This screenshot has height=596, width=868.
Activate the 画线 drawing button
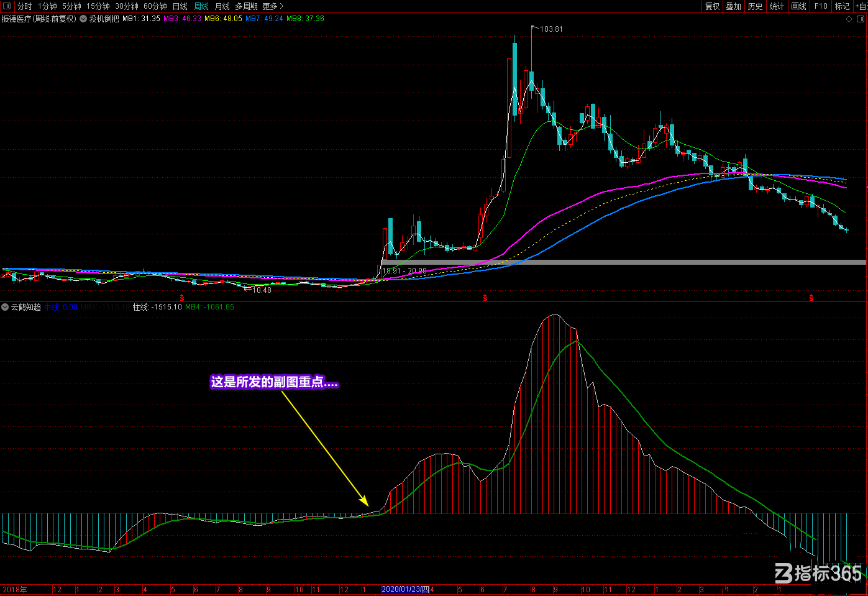pyautogui.click(x=798, y=6)
